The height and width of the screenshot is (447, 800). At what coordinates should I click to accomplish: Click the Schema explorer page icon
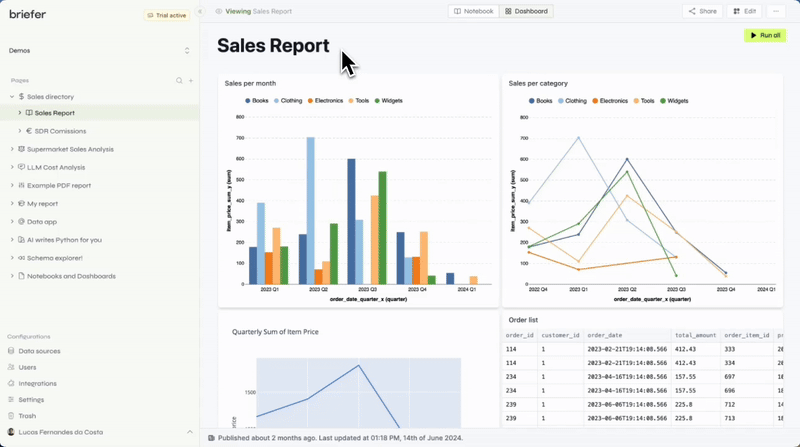21,258
